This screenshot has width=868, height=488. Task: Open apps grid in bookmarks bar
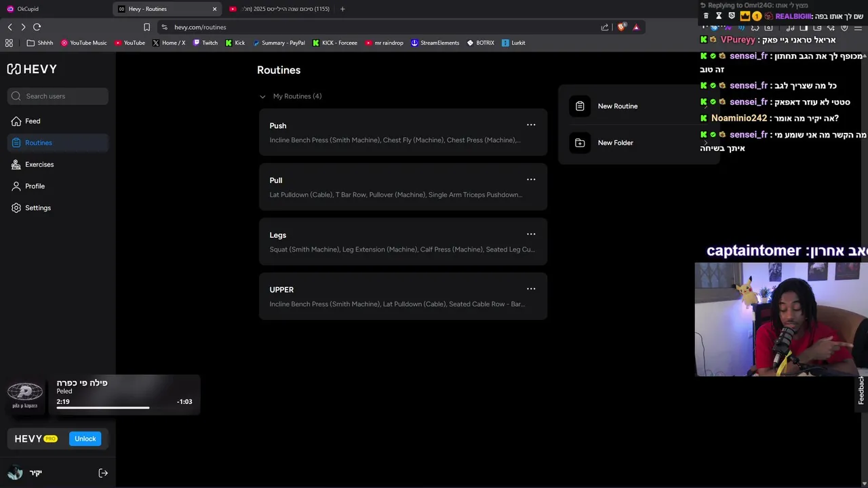pyautogui.click(x=9, y=43)
